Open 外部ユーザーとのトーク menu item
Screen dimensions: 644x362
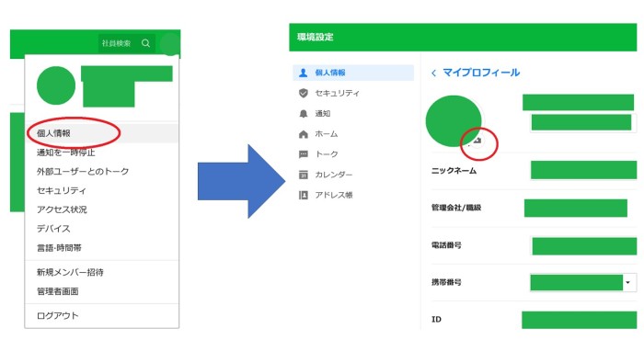83,172
